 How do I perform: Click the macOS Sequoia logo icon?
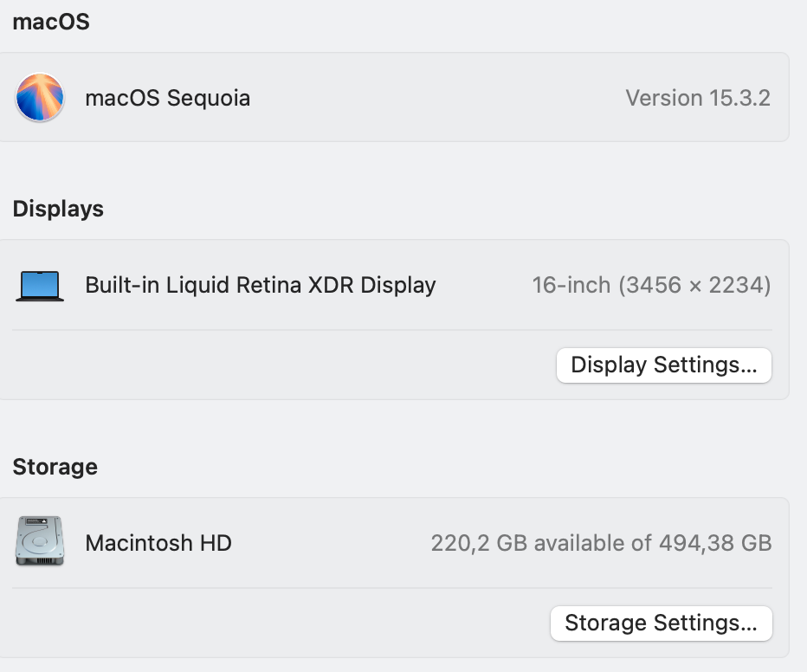coord(40,97)
